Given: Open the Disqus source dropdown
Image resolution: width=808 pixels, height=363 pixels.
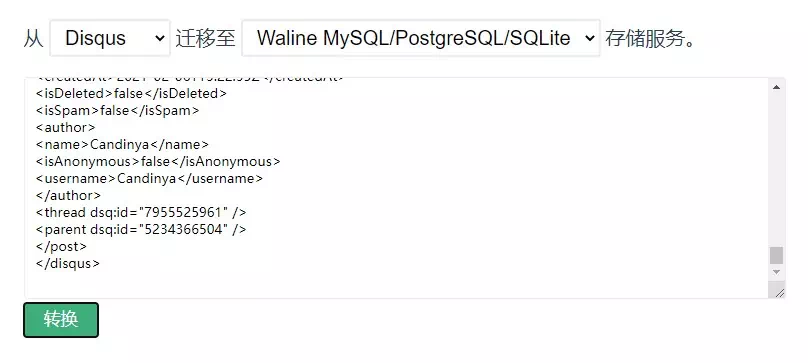Looking at the screenshot, I should [110, 38].
